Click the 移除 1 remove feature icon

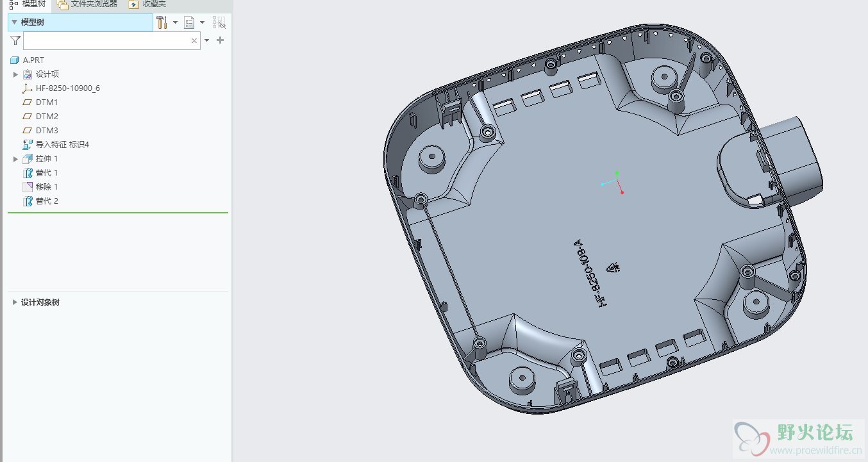[28, 187]
